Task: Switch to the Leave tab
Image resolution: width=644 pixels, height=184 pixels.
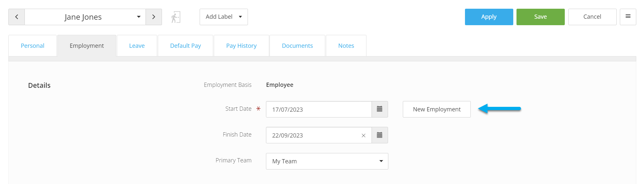Action: click(137, 46)
